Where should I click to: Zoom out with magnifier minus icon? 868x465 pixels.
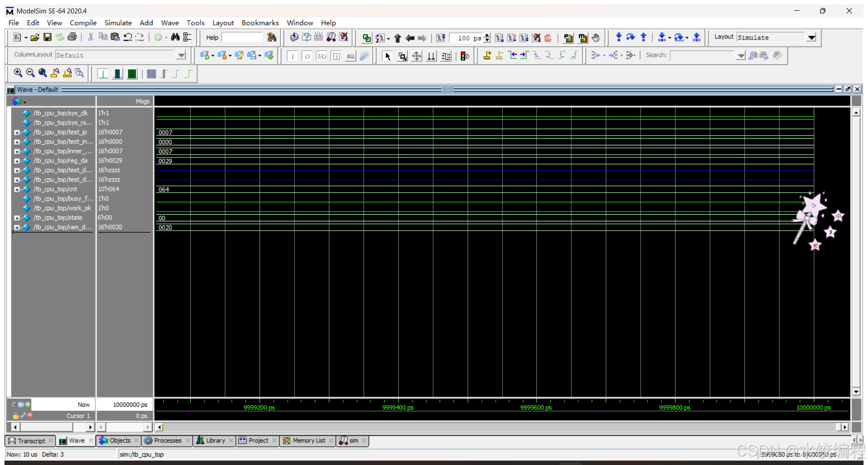pos(30,73)
